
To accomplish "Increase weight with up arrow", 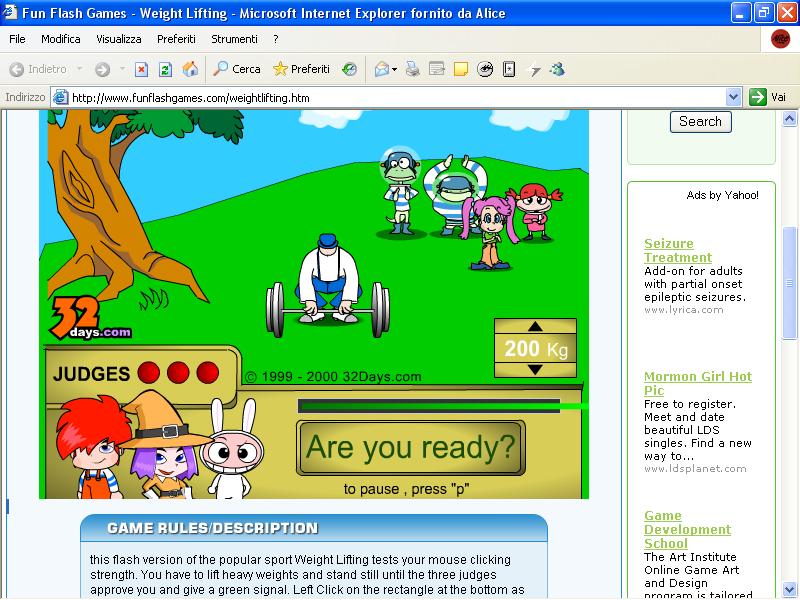I will [x=535, y=327].
